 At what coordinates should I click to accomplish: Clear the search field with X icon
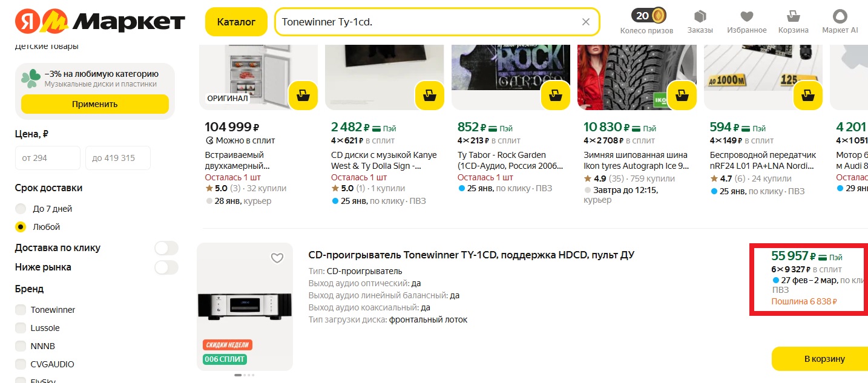coord(585,22)
